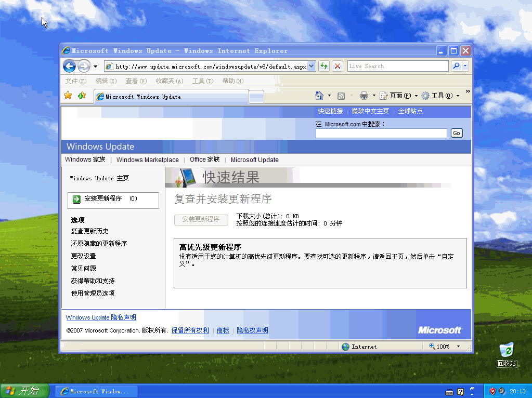This screenshot has width=532, height=398.
Task: Expand the zoom level dropdown arrow
Action: coord(458,347)
